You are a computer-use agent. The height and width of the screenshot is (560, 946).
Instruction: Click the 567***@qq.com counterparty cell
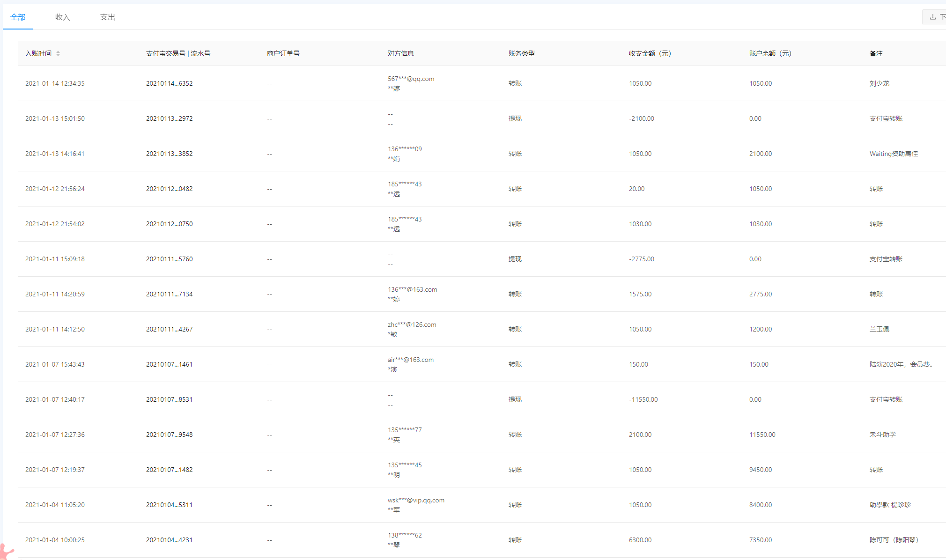[411, 79]
